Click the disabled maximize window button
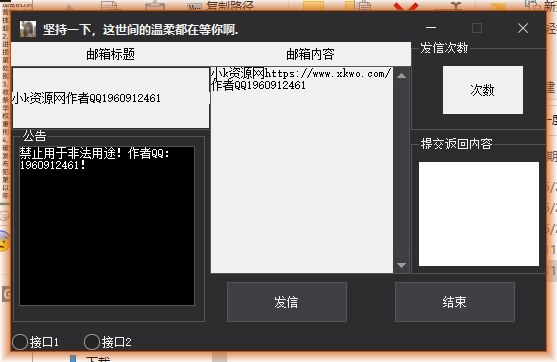Screen dimensions: 557x362 click(x=477, y=28)
